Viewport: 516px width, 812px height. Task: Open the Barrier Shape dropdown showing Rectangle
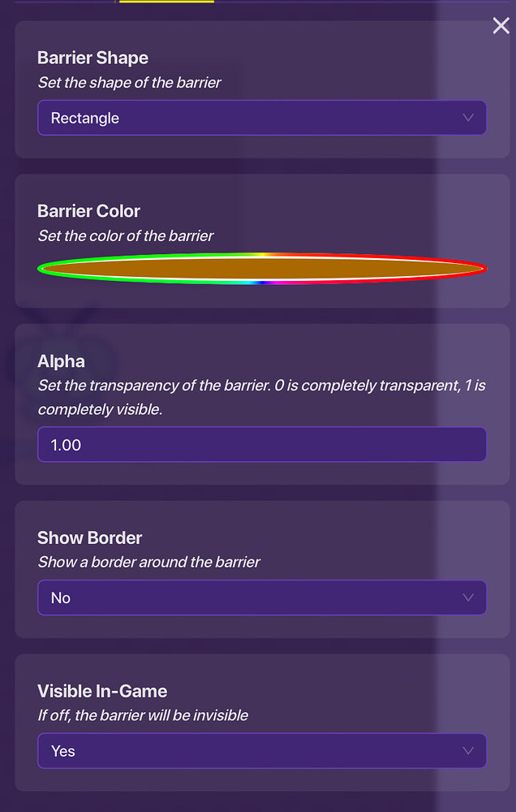point(261,118)
